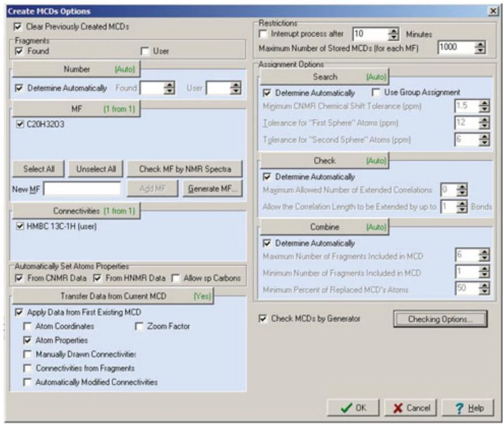Screen dimensions: 504x427
Task: Close the Create MCDs Options dialog
Action: tap(493, 11)
